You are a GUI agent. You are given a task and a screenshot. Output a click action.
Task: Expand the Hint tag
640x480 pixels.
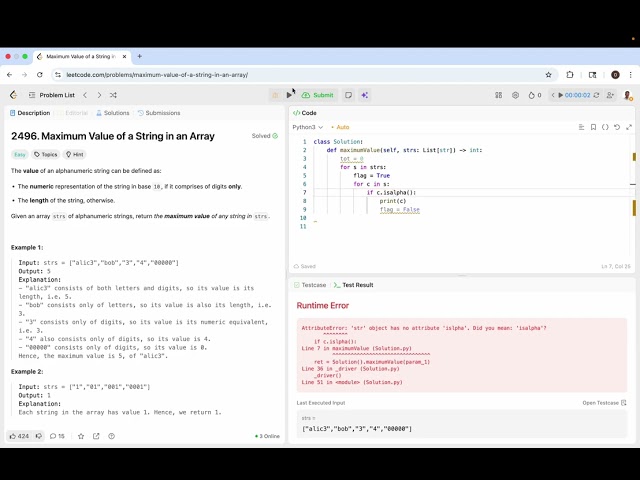pos(75,155)
